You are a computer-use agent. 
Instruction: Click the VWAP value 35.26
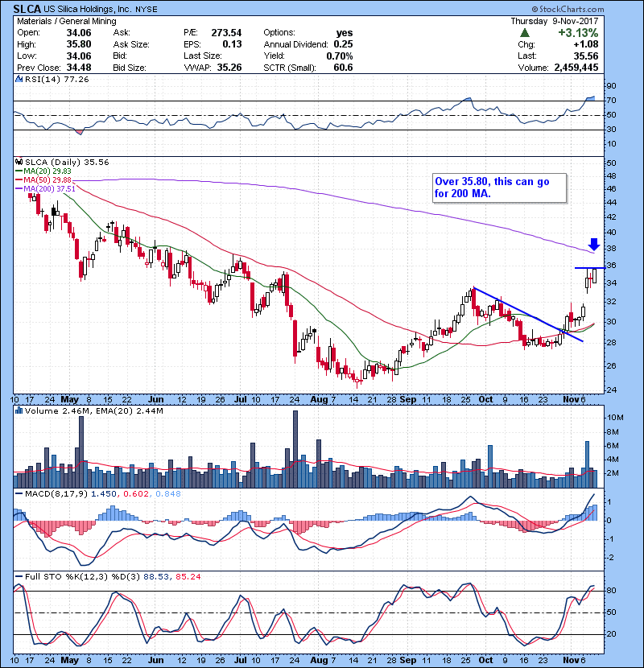coord(229,68)
